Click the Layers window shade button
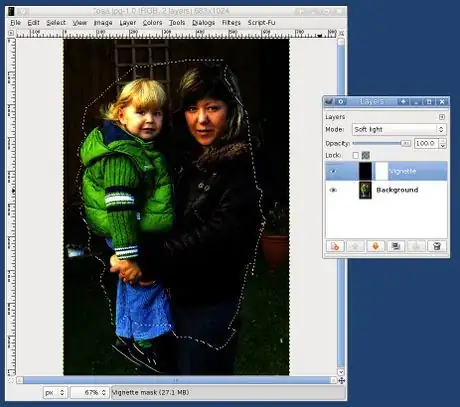460x407 pixels. [403, 101]
